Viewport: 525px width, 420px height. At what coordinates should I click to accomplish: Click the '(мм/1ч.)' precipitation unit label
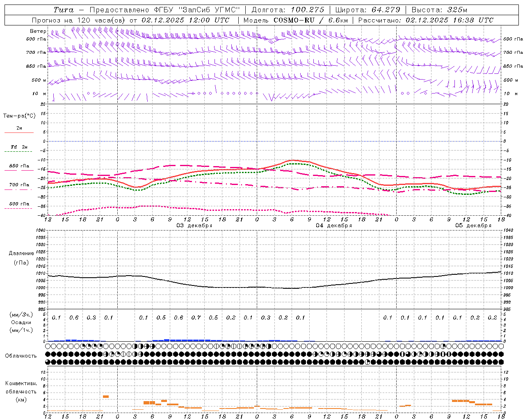pyautogui.click(x=21, y=330)
